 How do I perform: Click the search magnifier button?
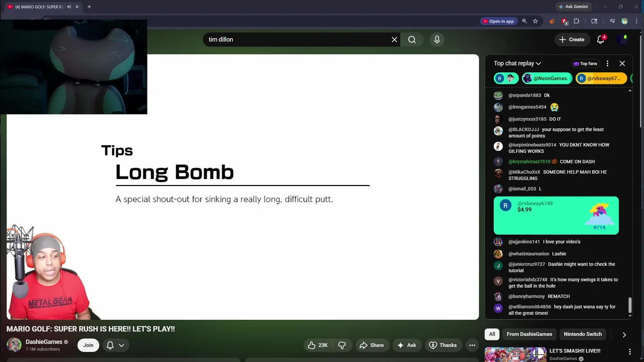pyautogui.click(x=412, y=39)
